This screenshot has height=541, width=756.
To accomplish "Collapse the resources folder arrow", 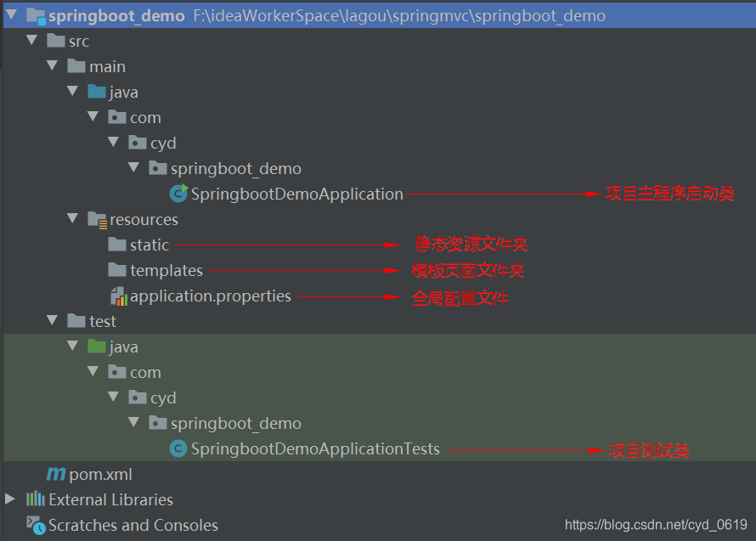I will coord(73,219).
